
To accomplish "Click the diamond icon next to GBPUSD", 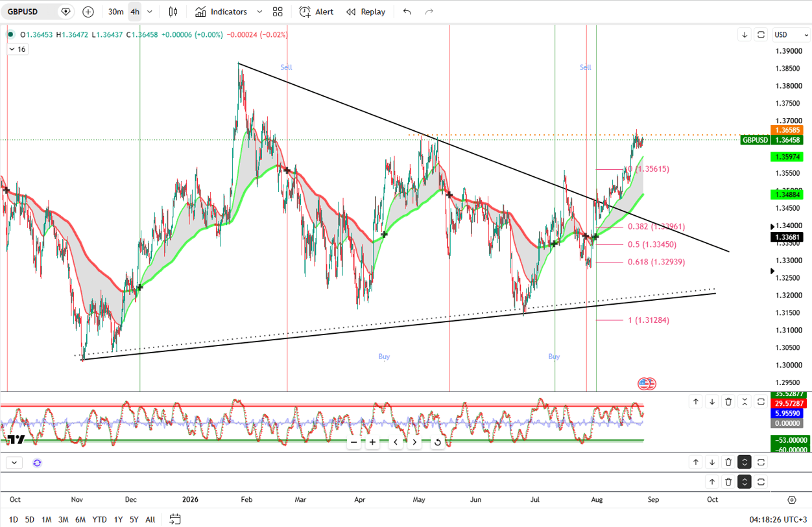I will 66,12.
